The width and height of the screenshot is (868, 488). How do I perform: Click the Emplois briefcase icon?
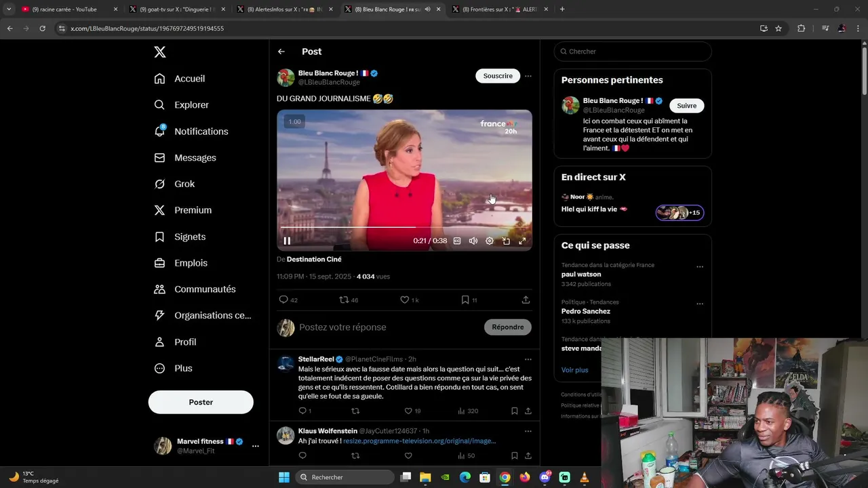coord(160,263)
